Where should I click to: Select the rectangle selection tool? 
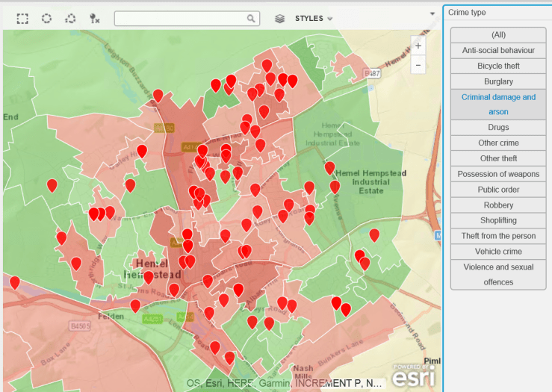point(22,19)
